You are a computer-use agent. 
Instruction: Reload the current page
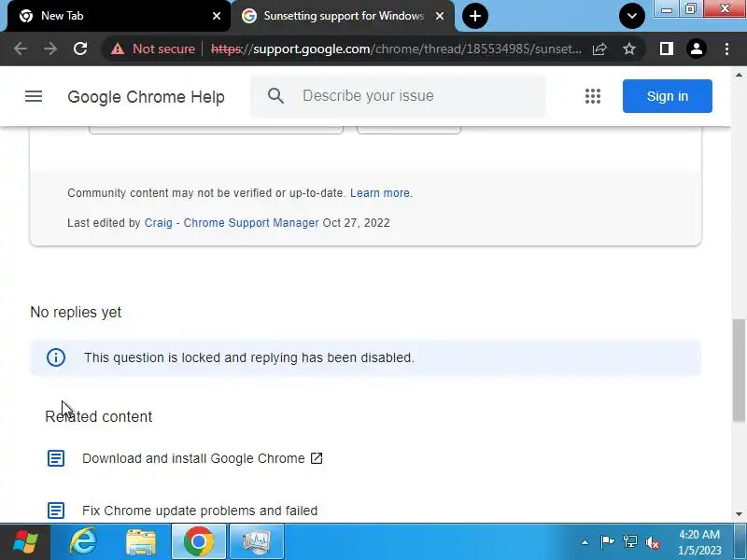click(x=80, y=49)
